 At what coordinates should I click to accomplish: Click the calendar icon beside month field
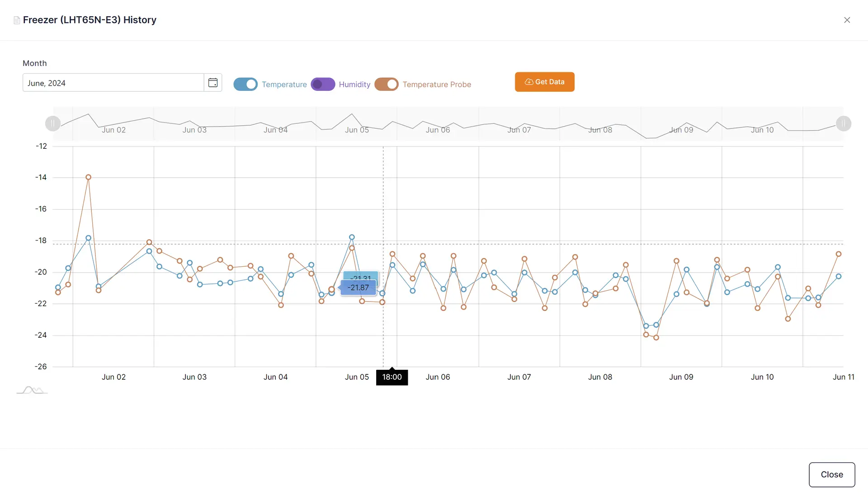pyautogui.click(x=213, y=83)
